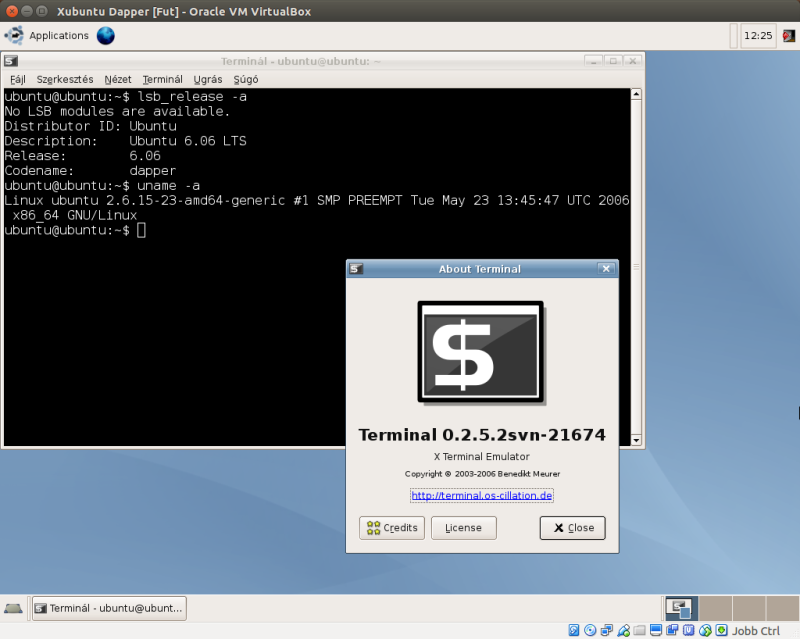Viewport: 800px width, 639px height.
Task: Close the Terminál window via its title bar X
Action: (x=632, y=61)
